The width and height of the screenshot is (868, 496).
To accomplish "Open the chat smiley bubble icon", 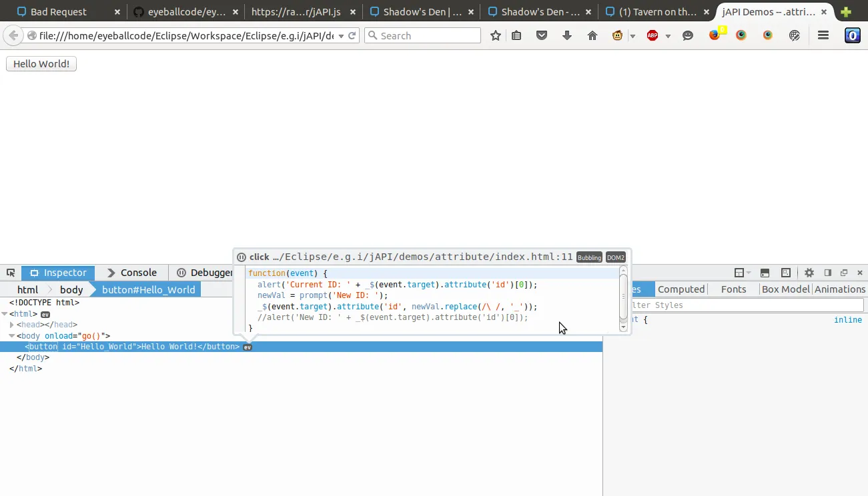I will pos(688,35).
